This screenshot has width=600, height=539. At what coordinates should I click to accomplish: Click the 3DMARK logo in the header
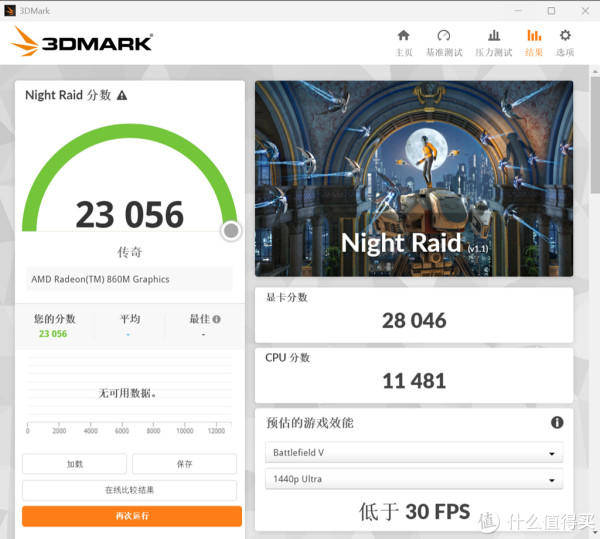(x=82, y=42)
